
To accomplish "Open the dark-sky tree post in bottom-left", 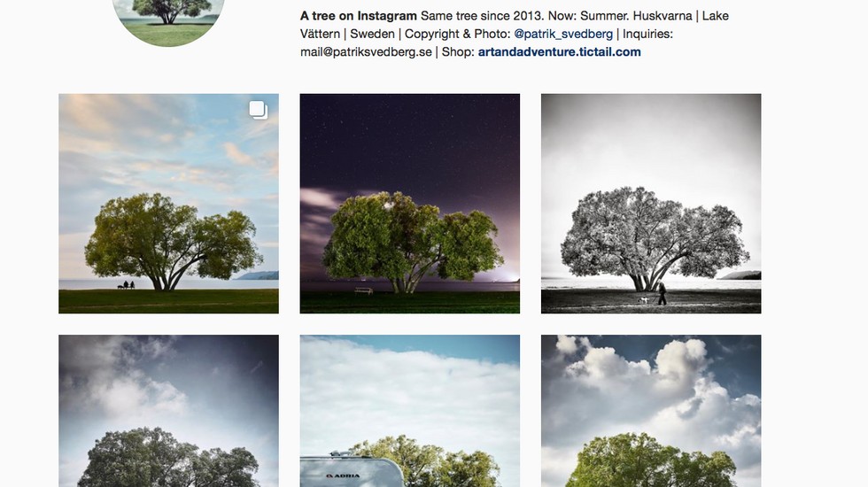I will 169,411.
